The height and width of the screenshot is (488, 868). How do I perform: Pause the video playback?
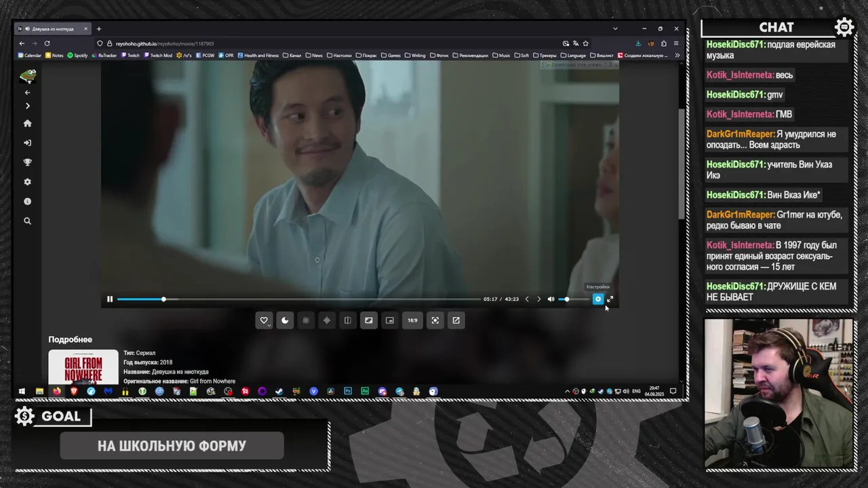(x=110, y=299)
